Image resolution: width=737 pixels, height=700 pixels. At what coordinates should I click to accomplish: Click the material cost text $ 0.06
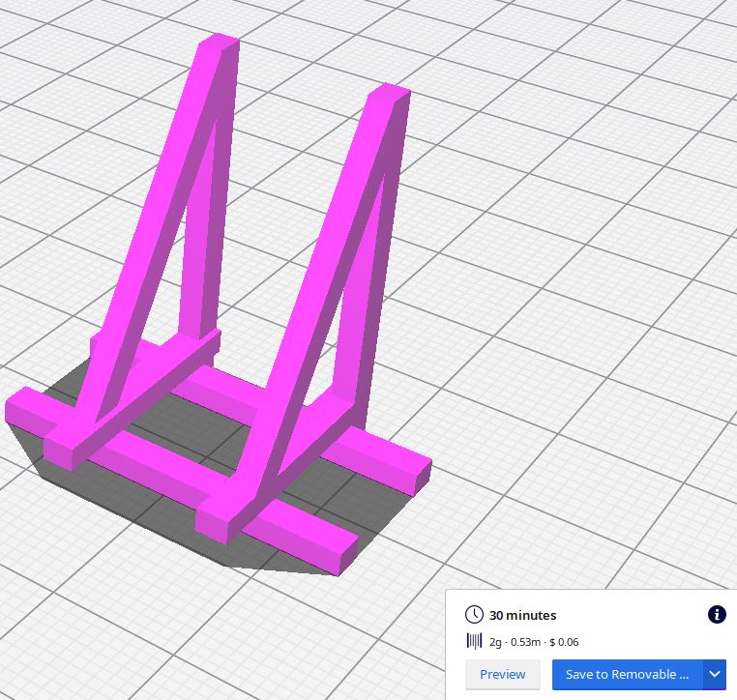tap(563, 642)
